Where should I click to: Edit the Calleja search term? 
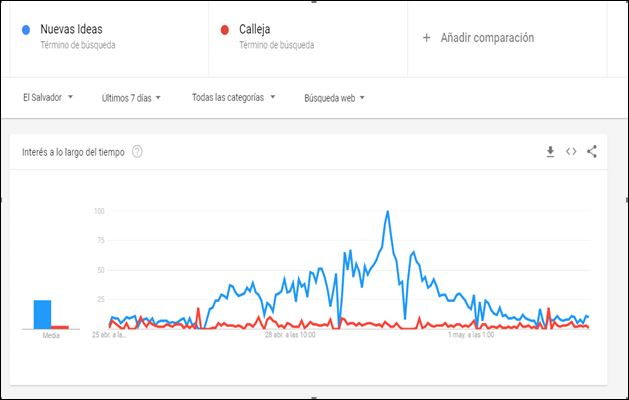click(254, 29)
